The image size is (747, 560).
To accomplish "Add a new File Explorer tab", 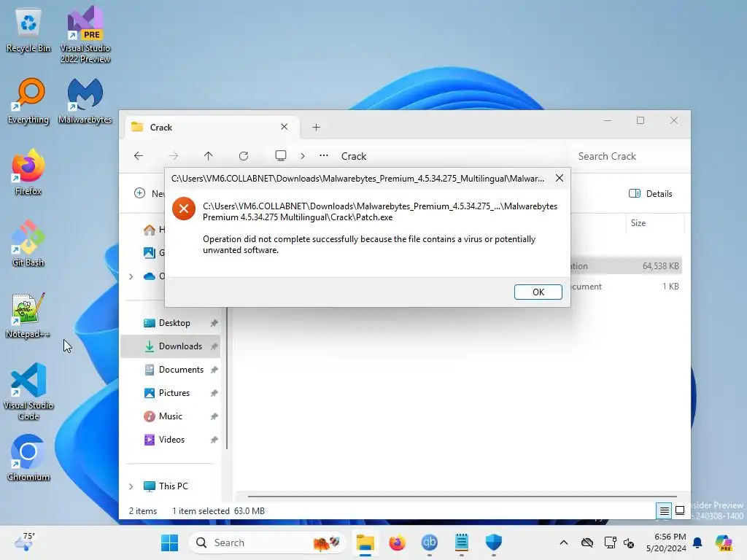I will pos(317,127).
